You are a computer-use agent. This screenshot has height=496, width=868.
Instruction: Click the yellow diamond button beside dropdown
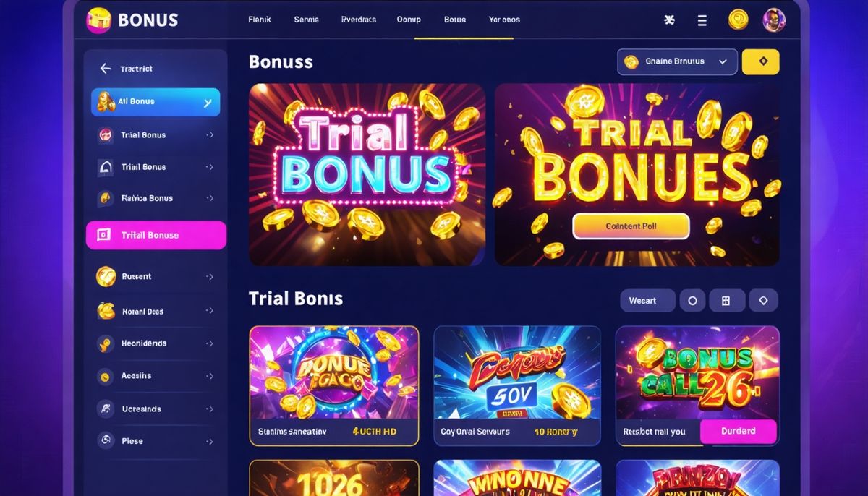(761, 62)
